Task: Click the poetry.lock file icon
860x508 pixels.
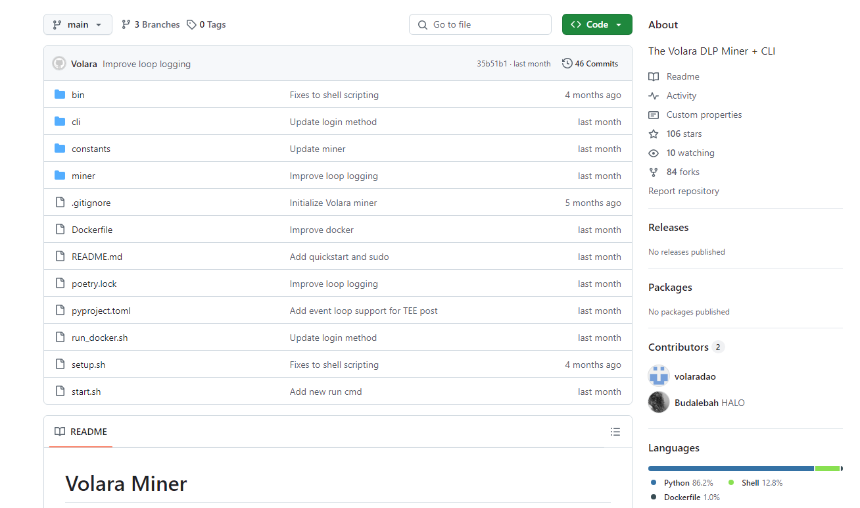Action: [x=60, y=284]
